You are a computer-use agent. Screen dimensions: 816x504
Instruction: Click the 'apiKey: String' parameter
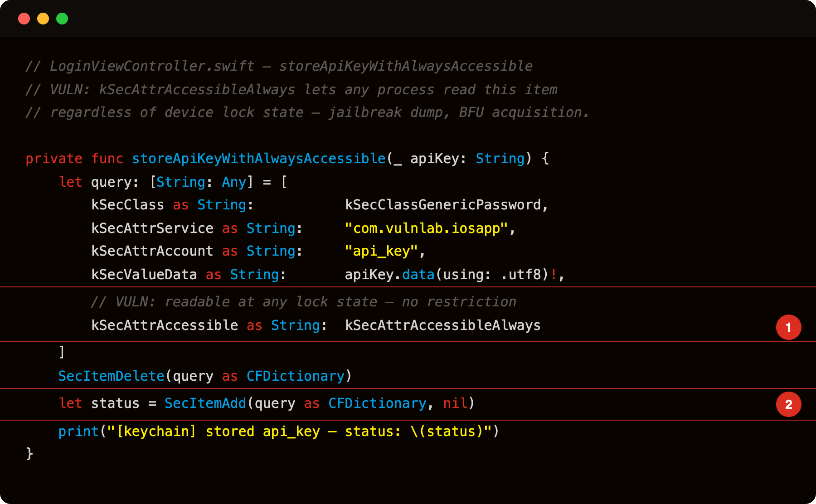[467, 159]
